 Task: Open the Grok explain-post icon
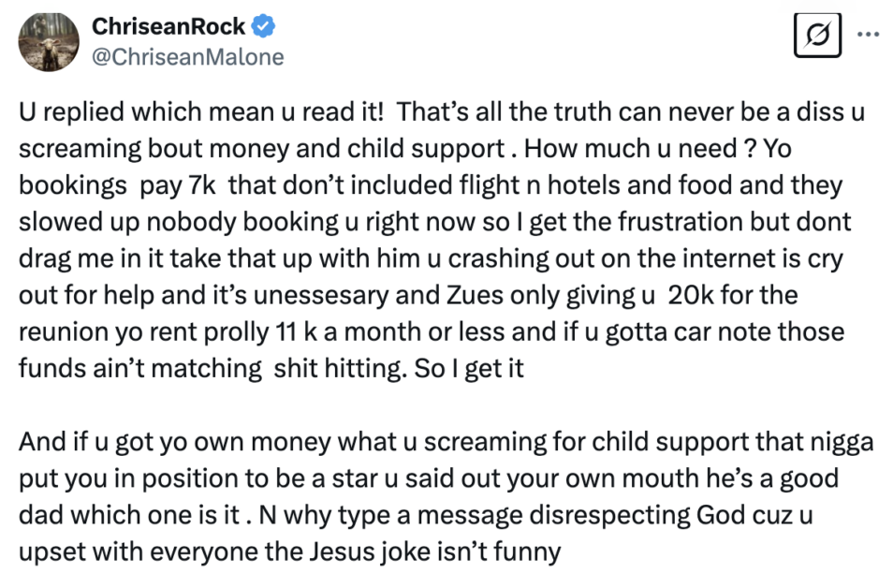[x=817, y=36]
